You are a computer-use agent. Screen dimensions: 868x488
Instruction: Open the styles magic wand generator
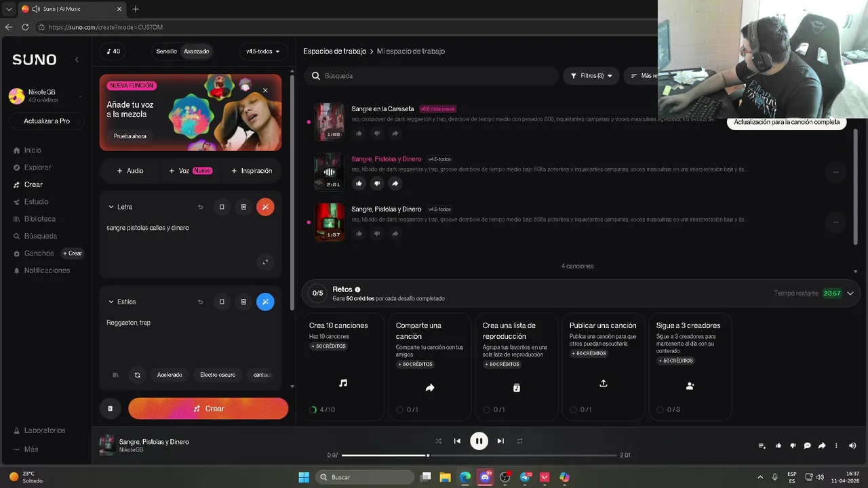tap(265, 302)
